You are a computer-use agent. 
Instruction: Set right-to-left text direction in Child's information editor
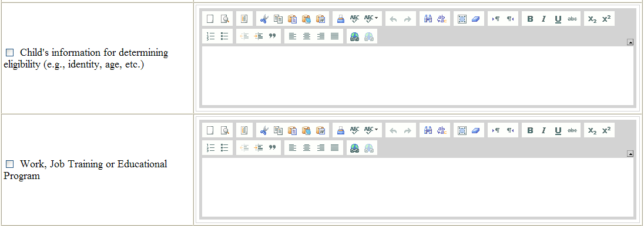[510, 18]
